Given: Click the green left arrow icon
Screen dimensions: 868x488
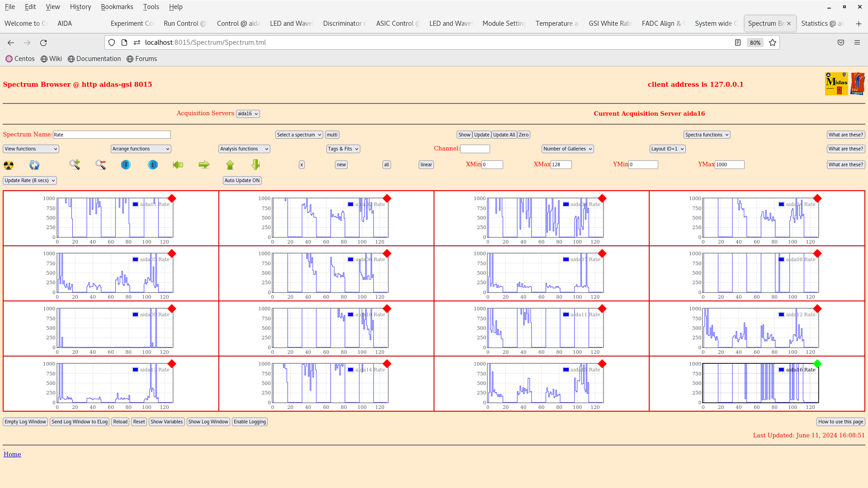Looking at the screenshot, I should [x=178, y=165].
